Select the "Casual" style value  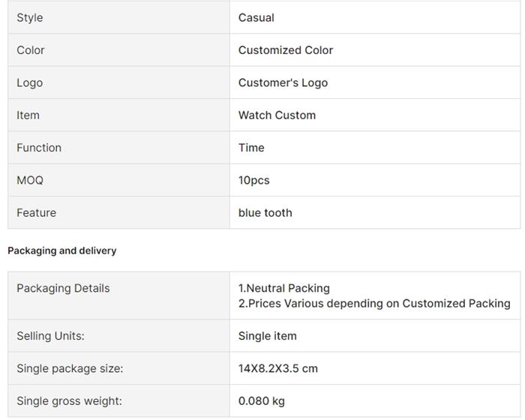tap(256, 17)
